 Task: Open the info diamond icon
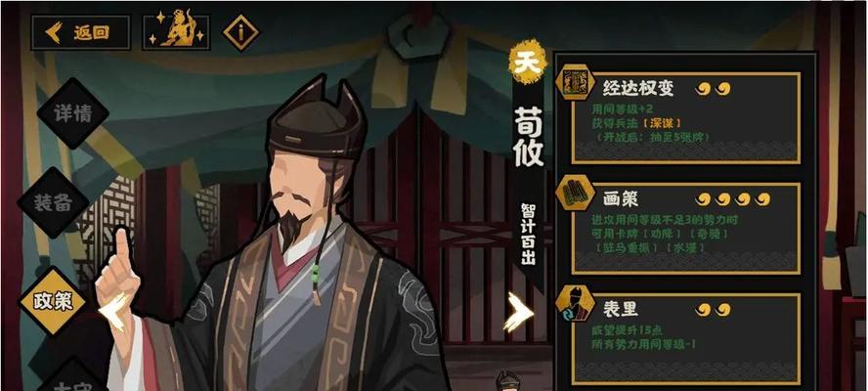coord(240,32)
